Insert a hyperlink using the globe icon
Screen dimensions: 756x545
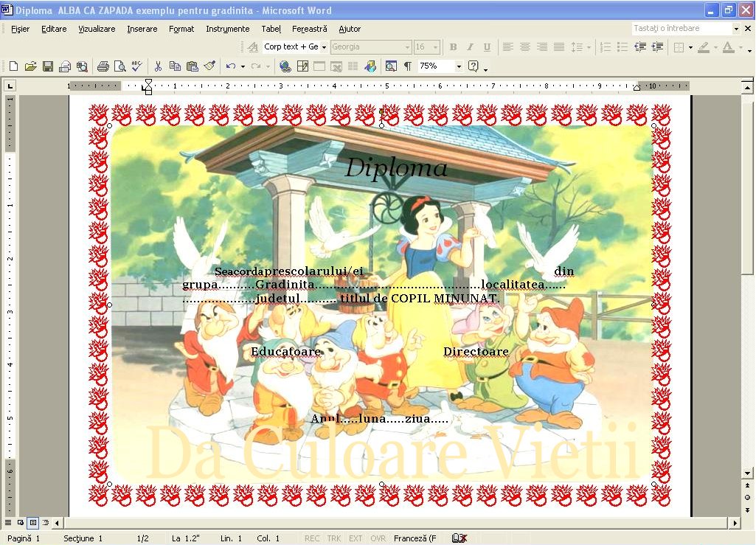click(285, 66)
